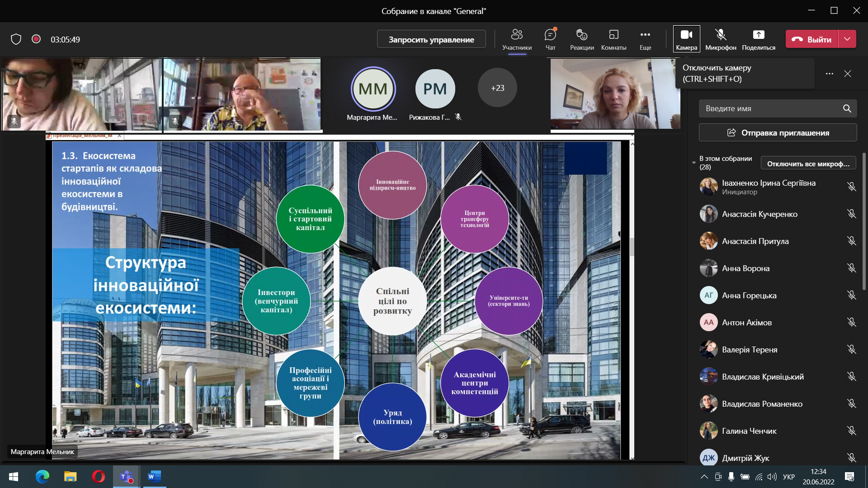Switch to Microsoft Teams taskbar icon

pyautogui.click(x=126, y=477)
